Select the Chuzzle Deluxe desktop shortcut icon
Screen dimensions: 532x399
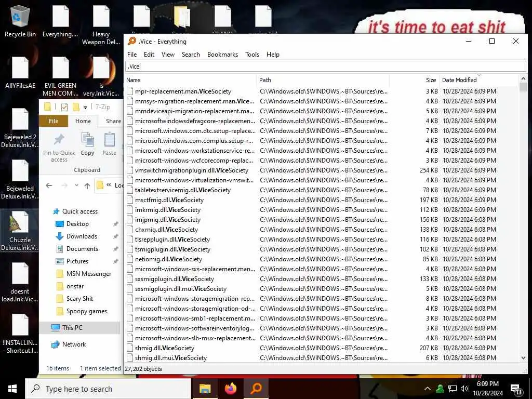tap(20, 231)
